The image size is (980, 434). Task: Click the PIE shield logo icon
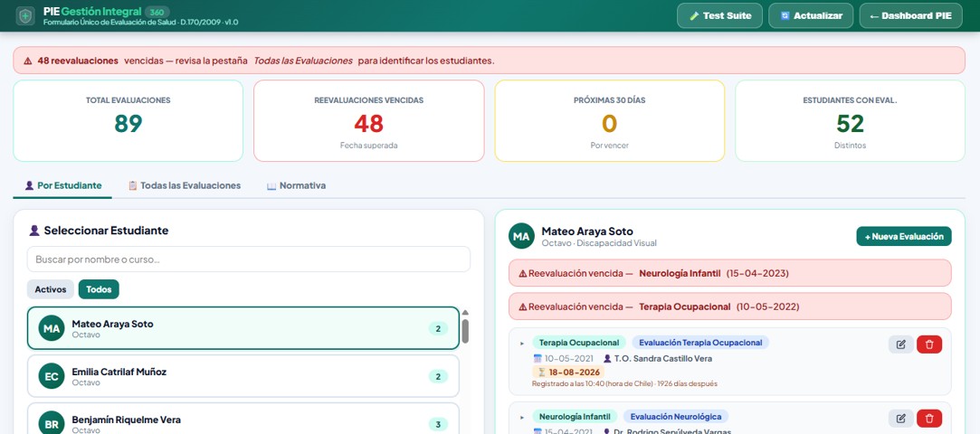click(25, 15)
